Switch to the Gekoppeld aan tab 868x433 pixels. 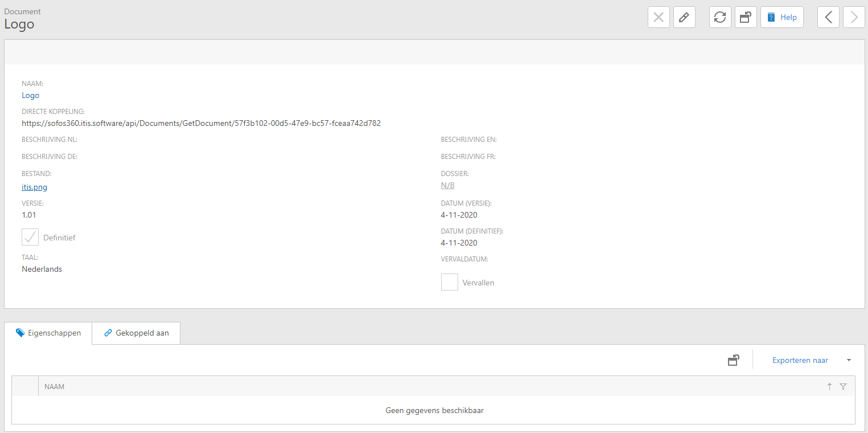click(136, 333)
